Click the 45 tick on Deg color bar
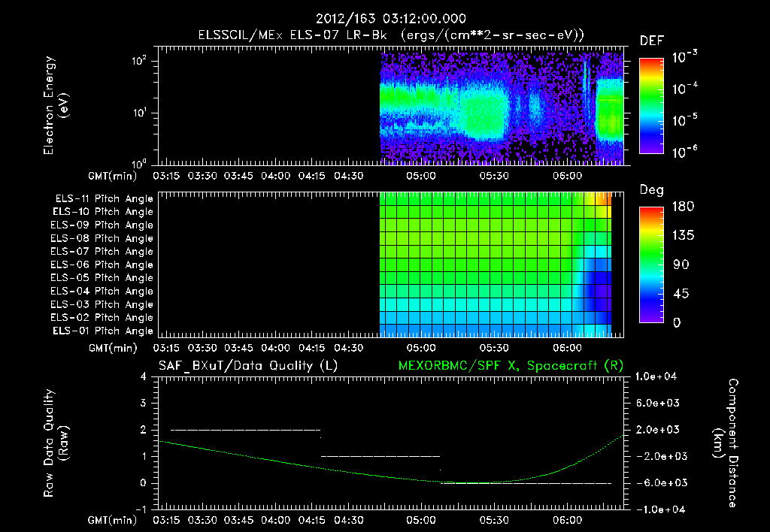Screen dimensions: 770x532 (681, 294)
